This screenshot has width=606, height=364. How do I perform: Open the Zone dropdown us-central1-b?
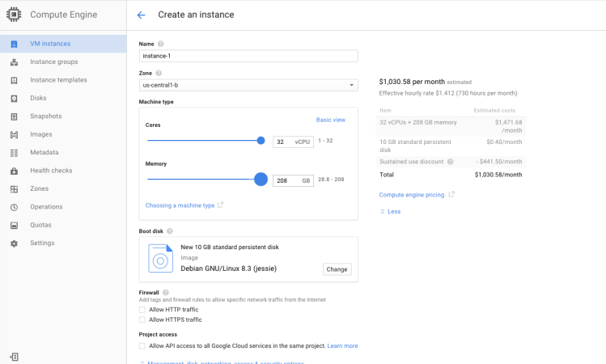pyautogui.click(x=248, y=85)
